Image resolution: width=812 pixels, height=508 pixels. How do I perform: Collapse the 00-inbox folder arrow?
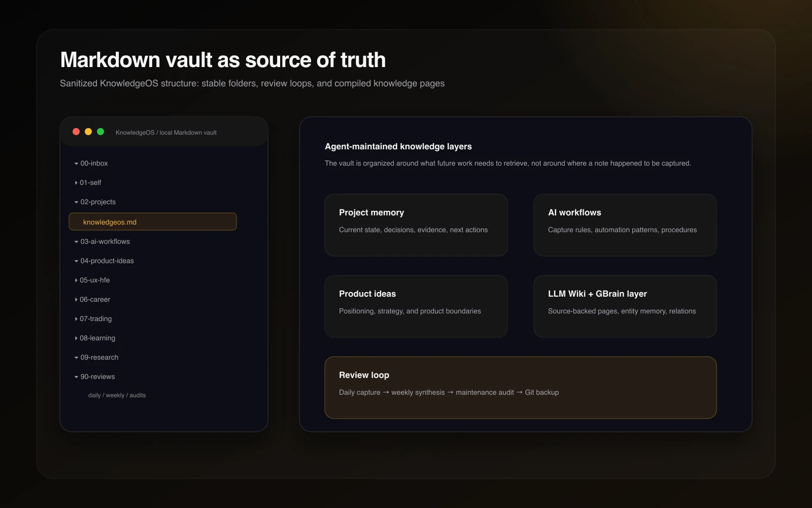[76, 164]
